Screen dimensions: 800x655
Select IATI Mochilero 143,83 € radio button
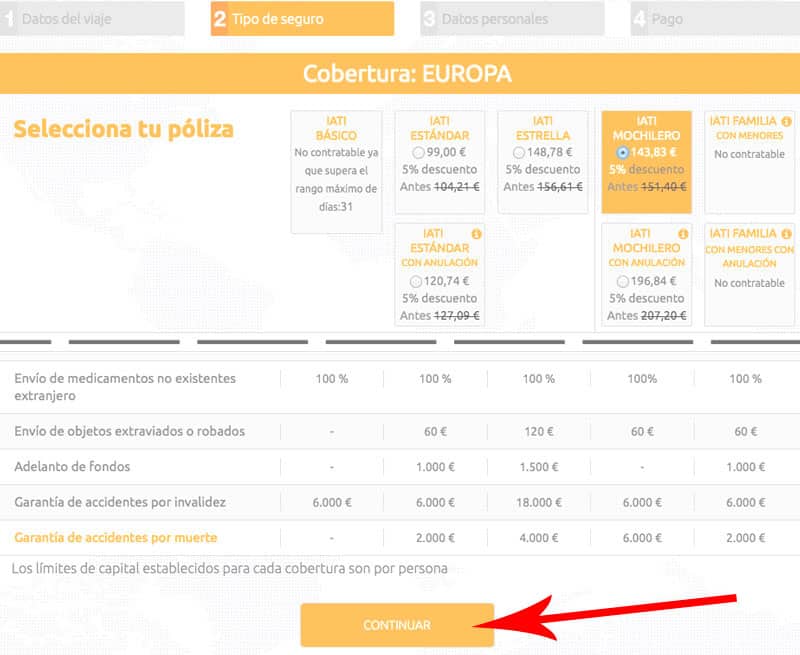click(623, 152)
